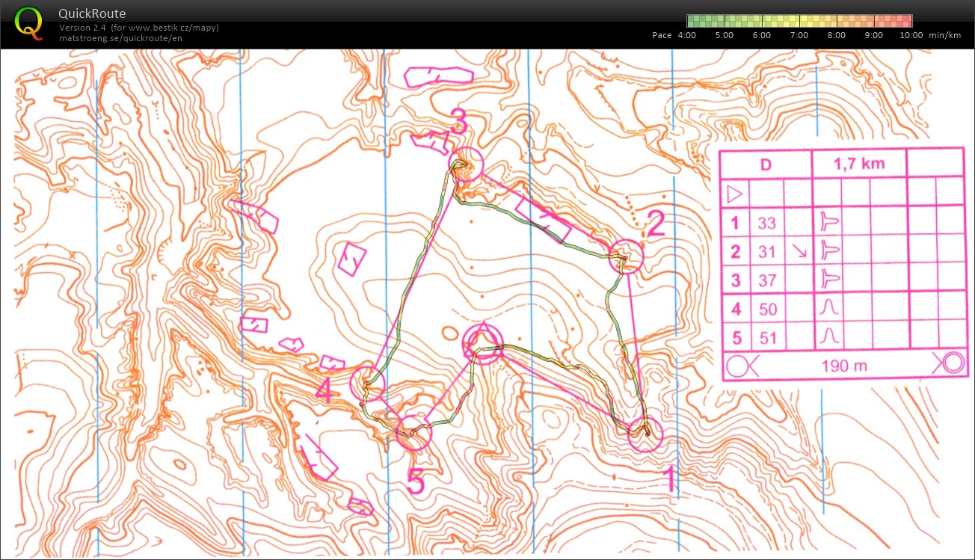Click the pink number 5 label on the map
Screen dimensions: 975x560
pyautogui.click(x=415, y=481)
